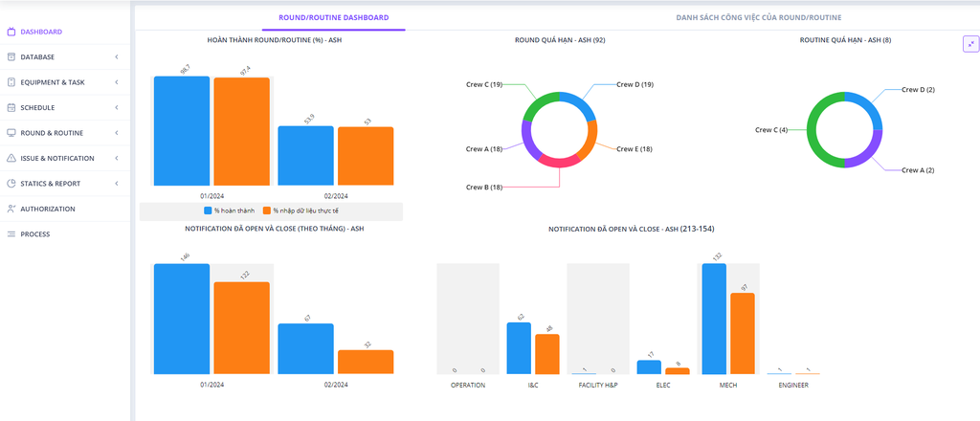Screen dimensions: 980x421
Task: Expand the Schedule menu chevron
Action: pos(117,107)
